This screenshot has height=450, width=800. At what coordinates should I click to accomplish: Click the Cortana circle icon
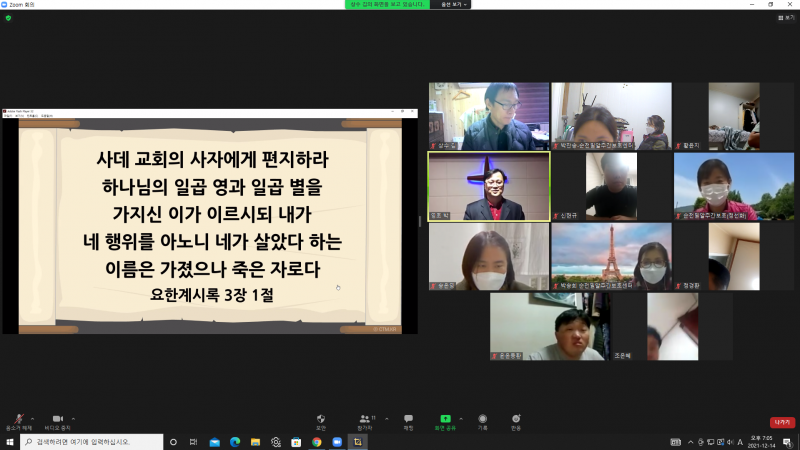tap(173, 442)
